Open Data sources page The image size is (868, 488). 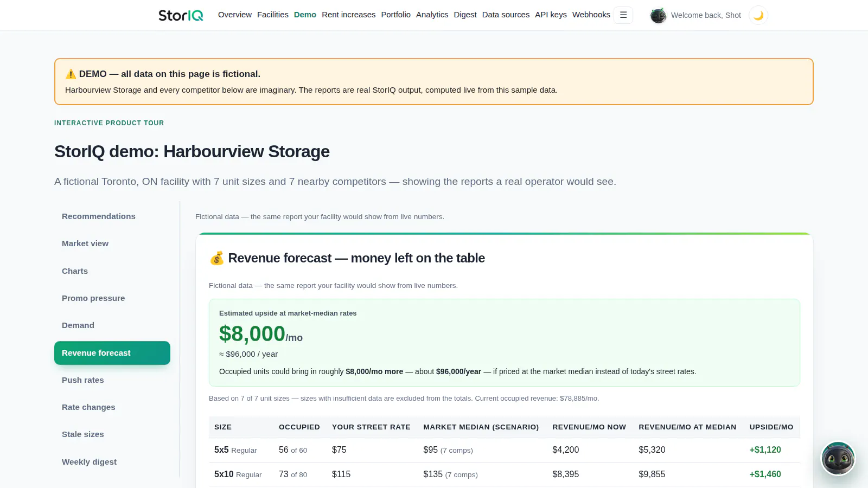click(506, 15)
